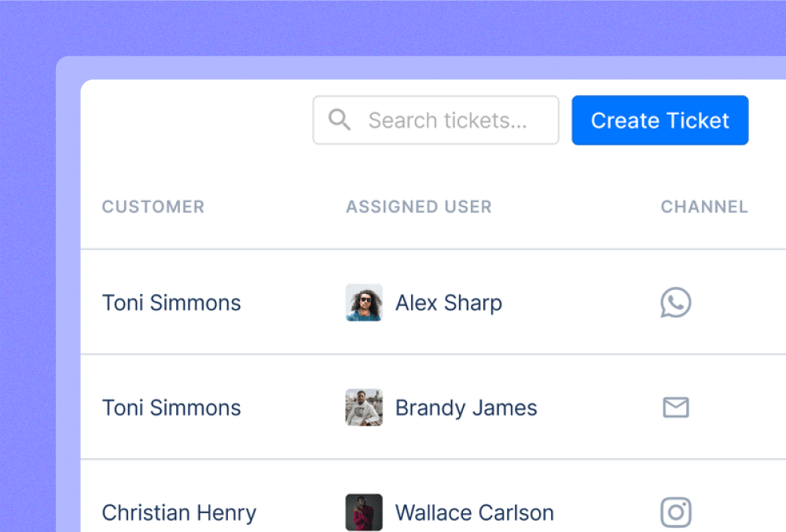Screen dimensions: 786x532
Task: Click Brandy James's avatar photo
Action: coord(364,407)
